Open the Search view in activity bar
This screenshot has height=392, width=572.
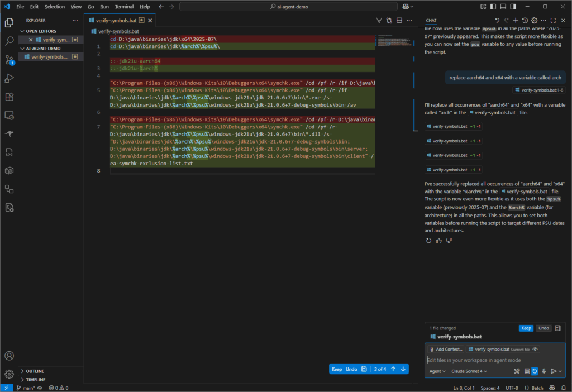(9, 41)
